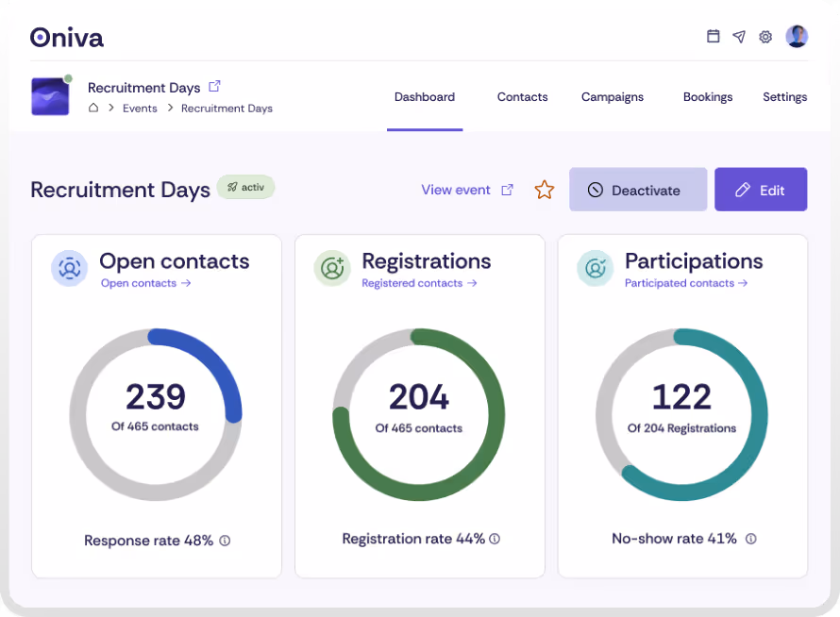Switch to the Contacts tab
This screenshot has width=840, height=617.
pos(522,96)
